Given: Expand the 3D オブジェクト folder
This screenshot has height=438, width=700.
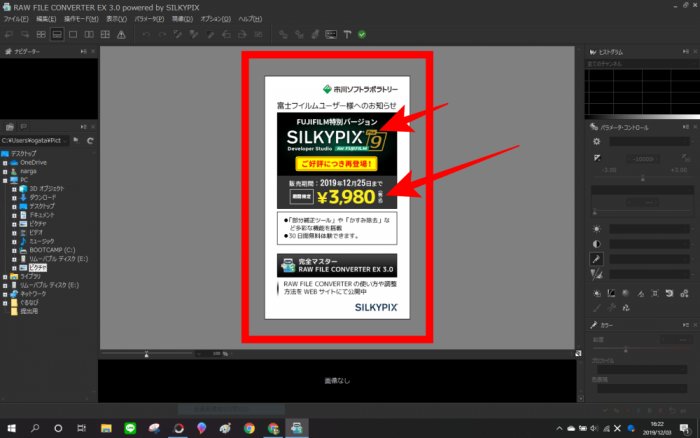Looking at the screenshot, I should click(x=14, y=189).
